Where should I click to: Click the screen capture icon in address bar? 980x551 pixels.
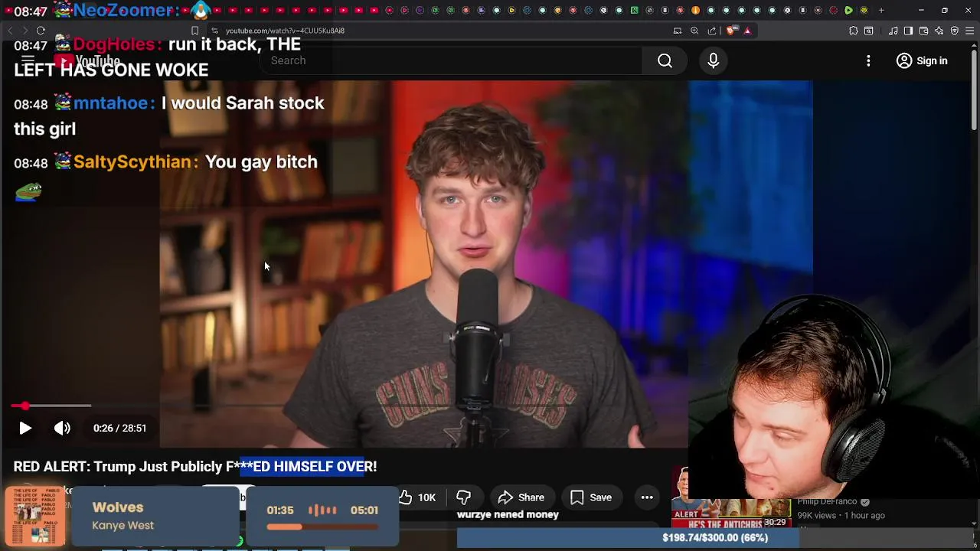click(678, 31)
